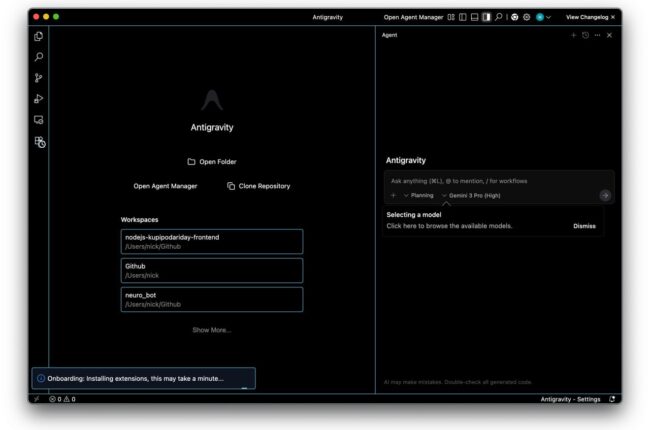Click Open Agent Manager in title bar
This screenshot has width=650, height=430.
413,17
